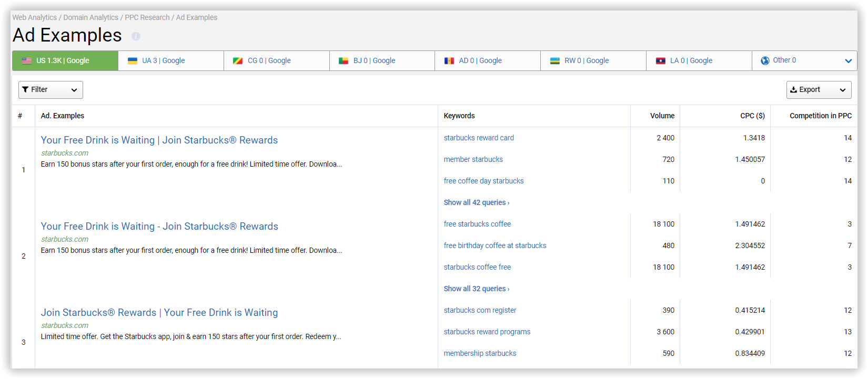Image resolution: width=868 pixels, height=379 pixels.
Task: Open keyword 'free coffee day starbucks'
Action: click(484, 181)
